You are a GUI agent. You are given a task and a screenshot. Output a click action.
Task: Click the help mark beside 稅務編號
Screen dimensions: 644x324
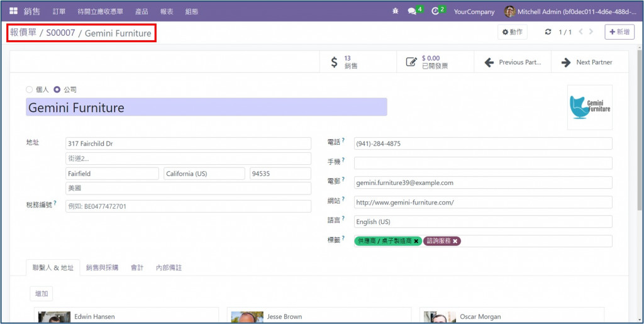(x=55, y=203)
